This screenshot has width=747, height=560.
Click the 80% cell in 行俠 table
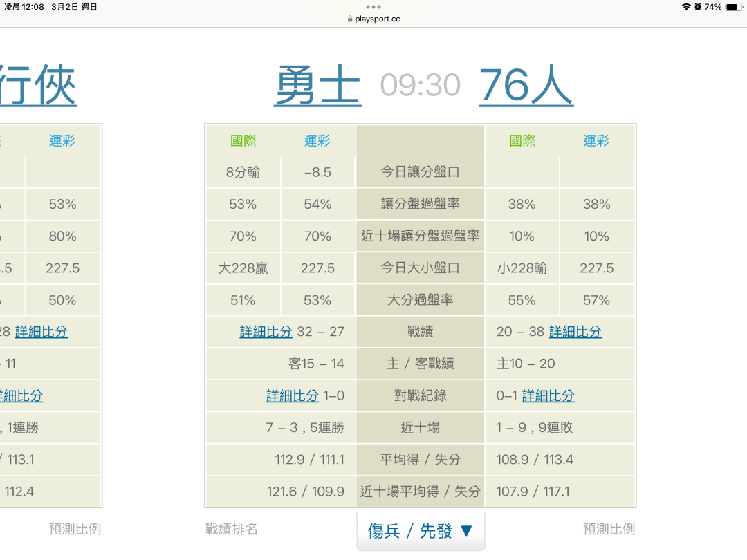tap(62, 236)
